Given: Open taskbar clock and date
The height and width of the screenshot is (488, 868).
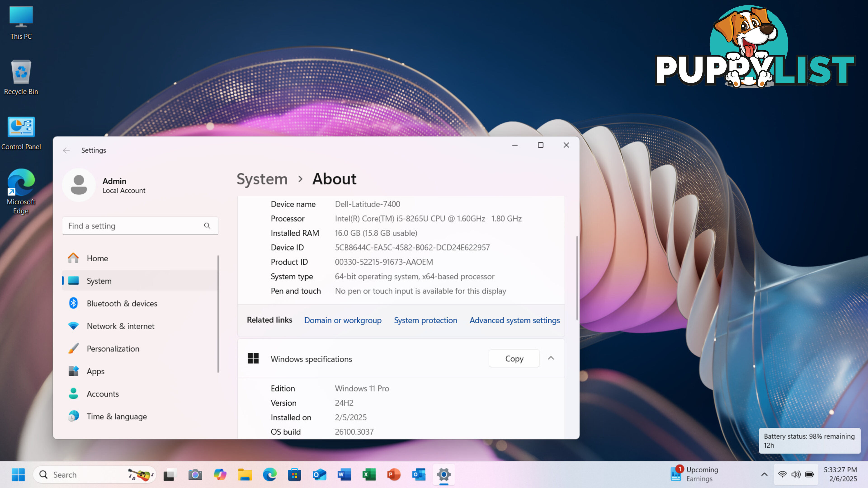Looking at the screenshot, I should pyautogui.click(x=841, y=474).
